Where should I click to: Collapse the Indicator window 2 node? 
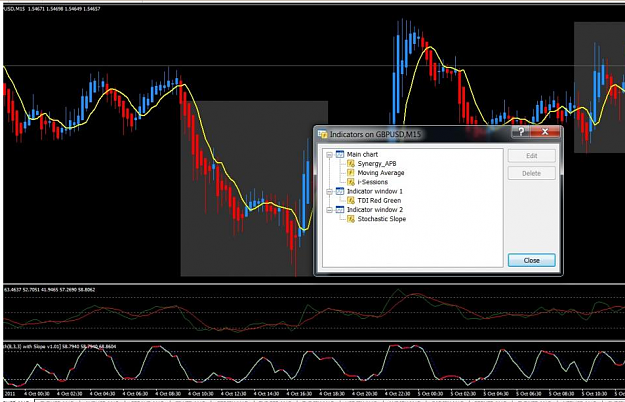click(x=329, y=210)
